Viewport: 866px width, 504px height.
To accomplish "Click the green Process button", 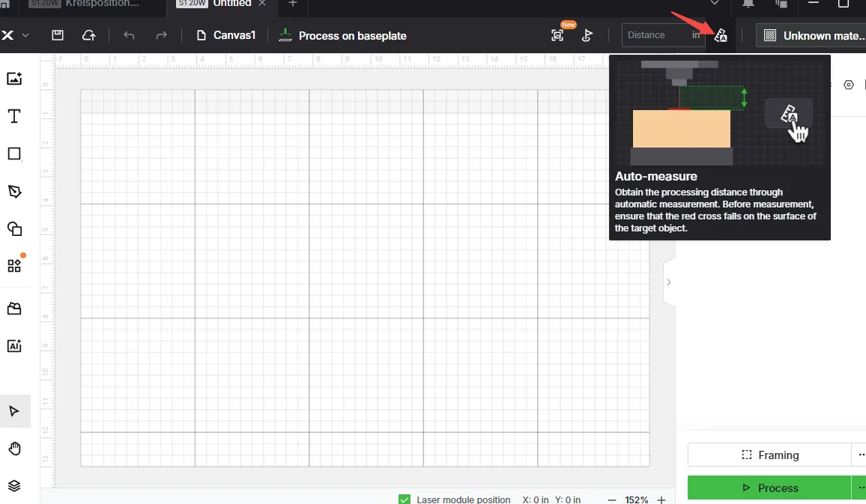I will tap(769, 488).
